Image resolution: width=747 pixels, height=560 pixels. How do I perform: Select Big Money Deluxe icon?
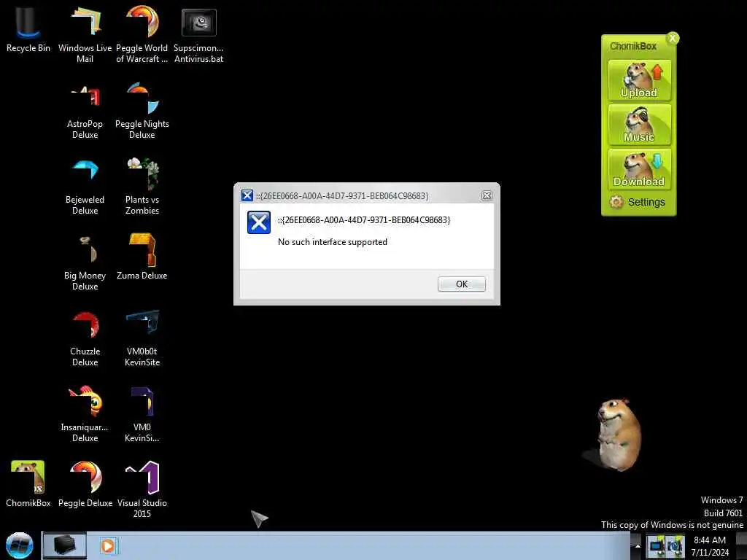point(85,262)
